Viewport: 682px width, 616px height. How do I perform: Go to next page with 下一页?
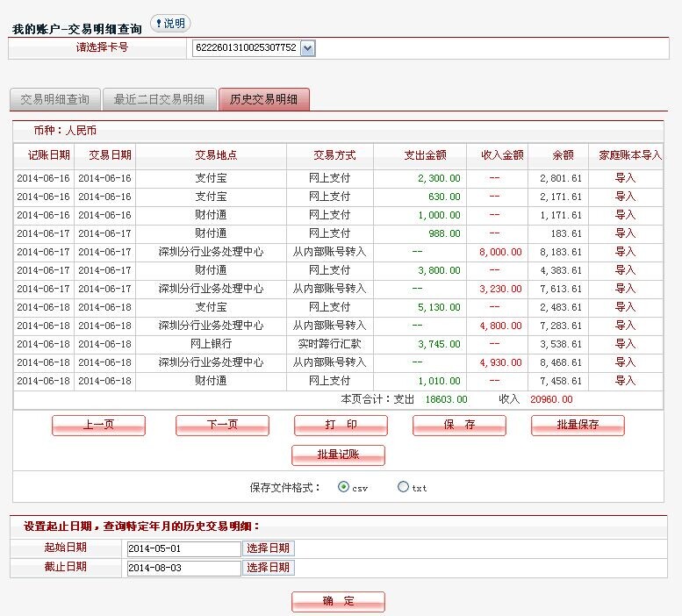(x=222, y=425)
